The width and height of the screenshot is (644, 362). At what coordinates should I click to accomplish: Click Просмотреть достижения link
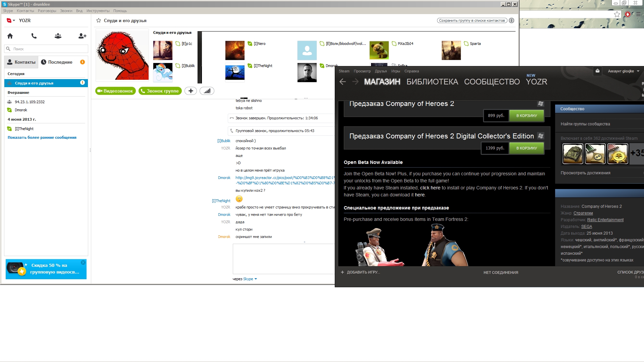(x=585, y=173)
